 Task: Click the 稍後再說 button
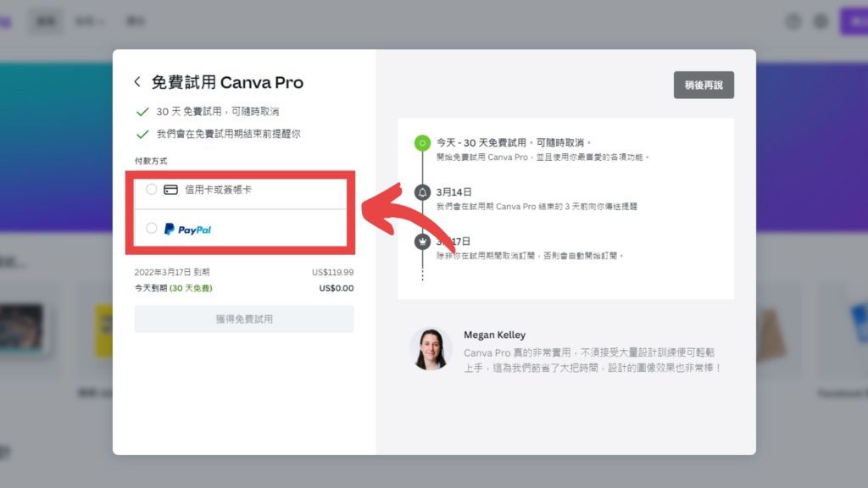tap(704, 85)
